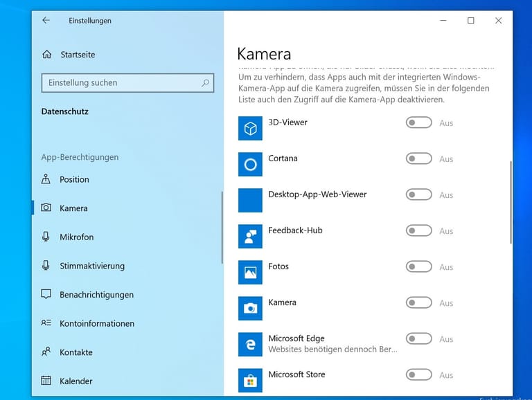Click the Desktop-App-Web-Viewer blue icon
This screenshot has width=532, height=400.
pos(250,200)
